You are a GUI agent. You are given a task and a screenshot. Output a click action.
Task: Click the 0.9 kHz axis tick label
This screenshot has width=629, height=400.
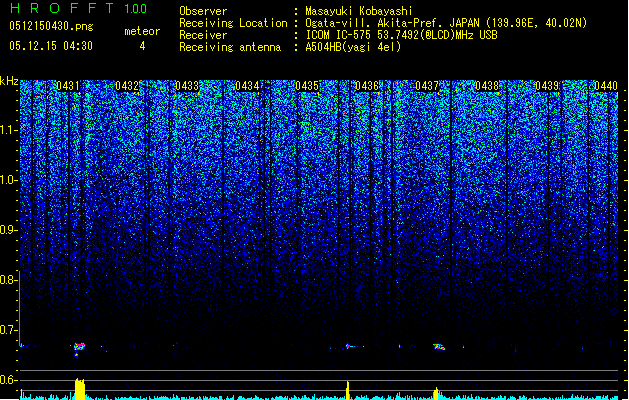tap(9, 230)
